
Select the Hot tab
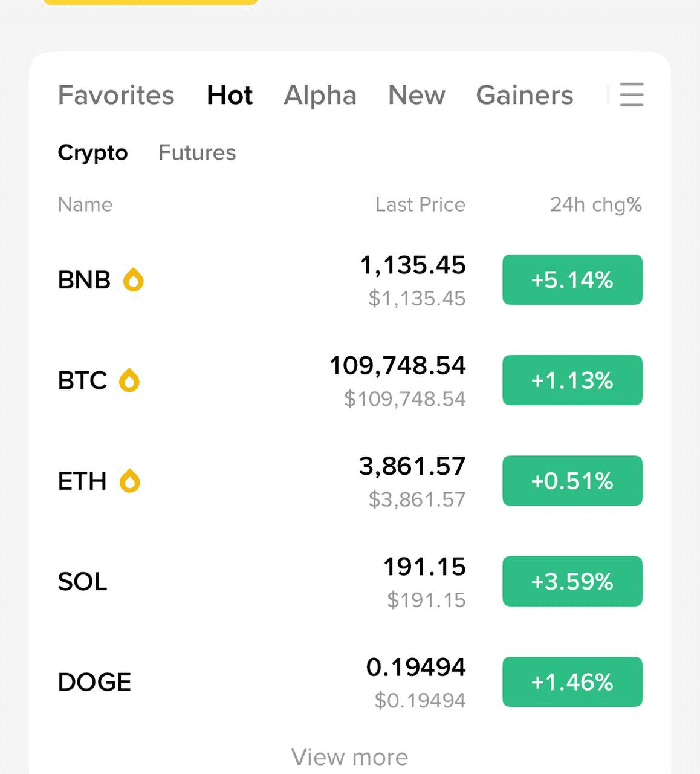(x=230, y=96)
